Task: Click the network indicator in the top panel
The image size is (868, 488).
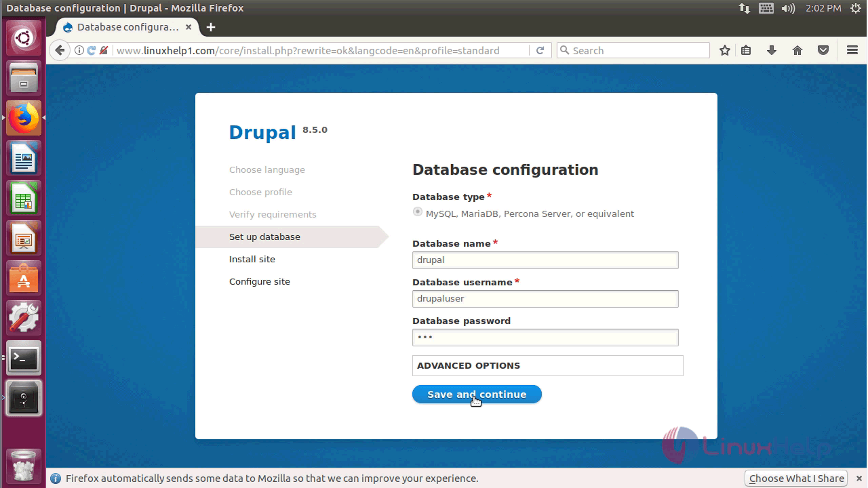Action: pyautogui.click(x=745, y=8)
